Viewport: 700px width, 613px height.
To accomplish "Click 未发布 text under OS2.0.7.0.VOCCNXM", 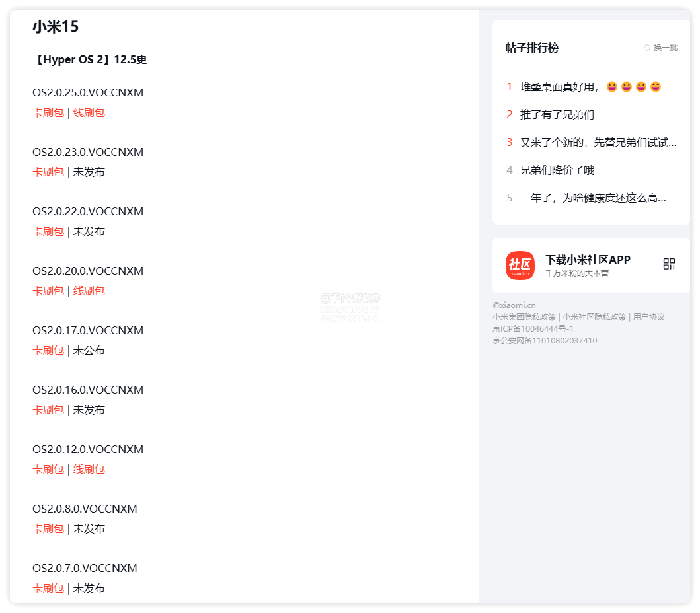I will 89,588.
